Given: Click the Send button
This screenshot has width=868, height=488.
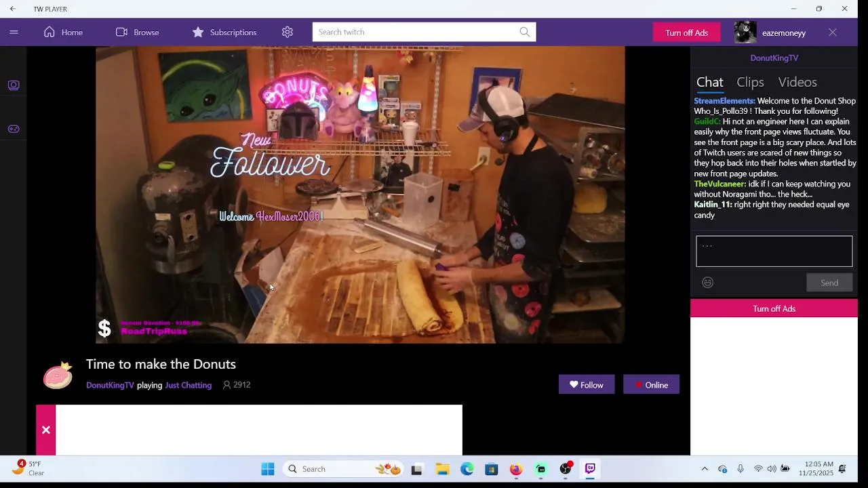Looking at the screenshot, I should click(x=829, y=283).
